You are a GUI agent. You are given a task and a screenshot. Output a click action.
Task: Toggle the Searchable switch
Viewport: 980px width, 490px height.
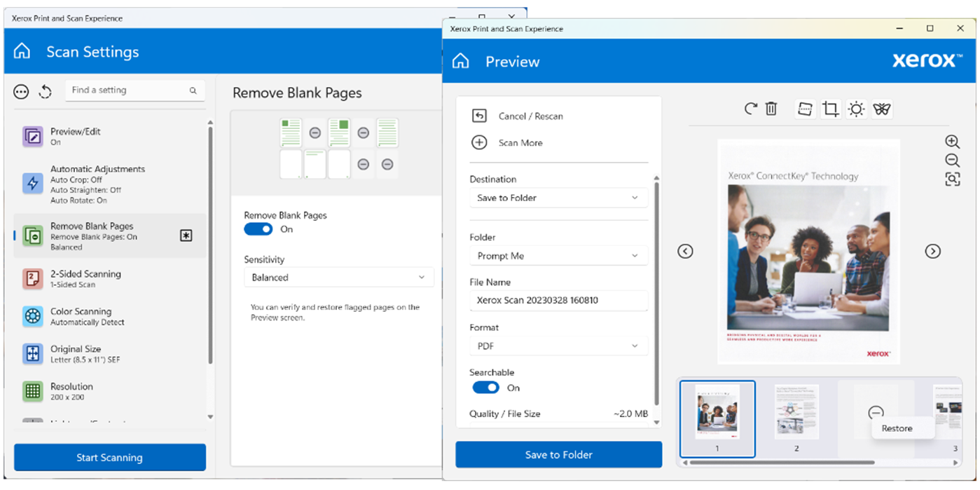(485, 388)
